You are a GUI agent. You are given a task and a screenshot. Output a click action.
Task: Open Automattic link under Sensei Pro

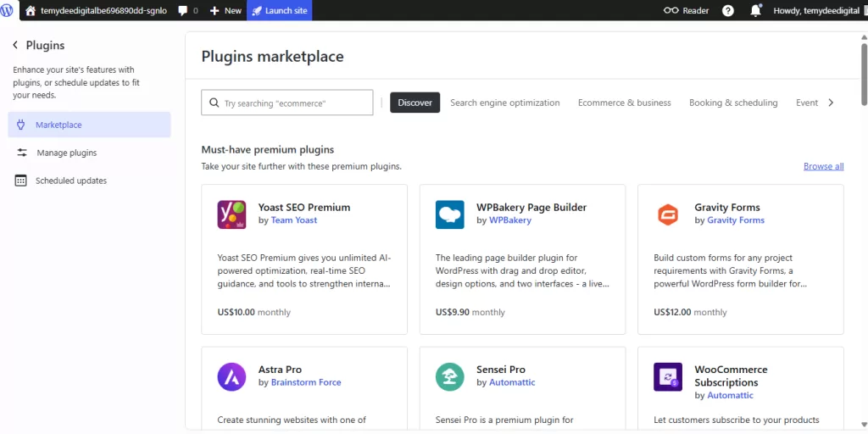[x=512, y=382]
